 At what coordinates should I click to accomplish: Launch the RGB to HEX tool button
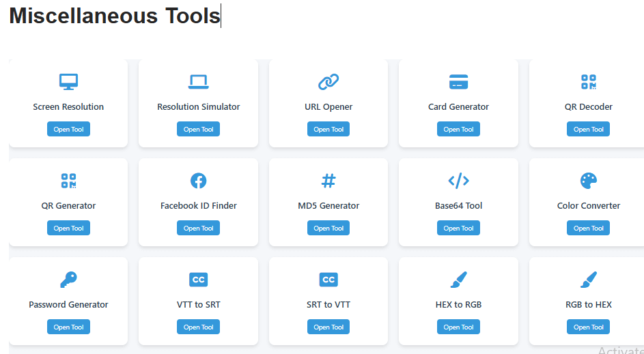588,327
